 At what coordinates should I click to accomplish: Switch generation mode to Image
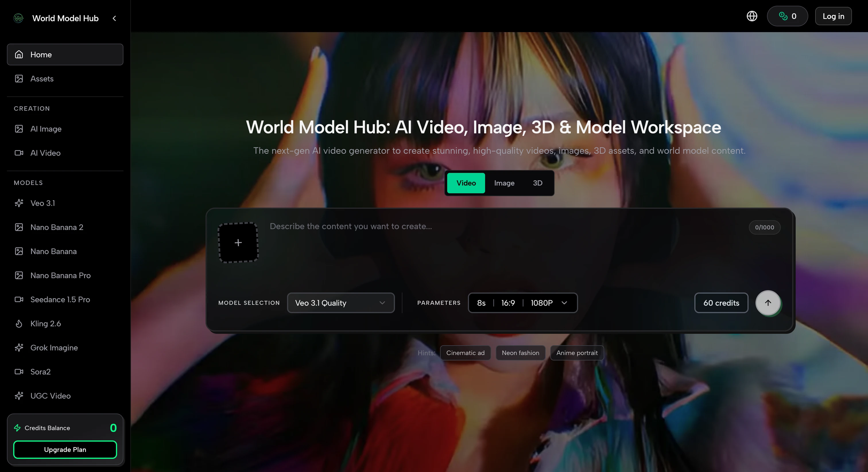(504, 183)
